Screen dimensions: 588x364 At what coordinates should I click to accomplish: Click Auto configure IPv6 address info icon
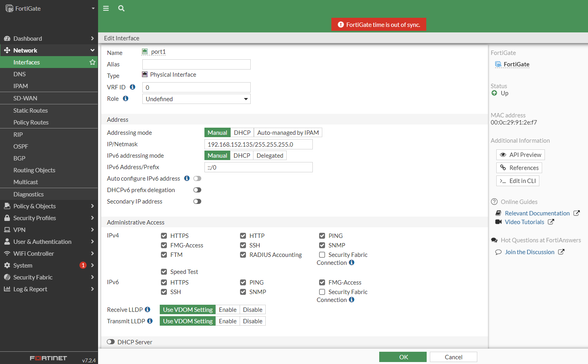(x=187, y=178)
